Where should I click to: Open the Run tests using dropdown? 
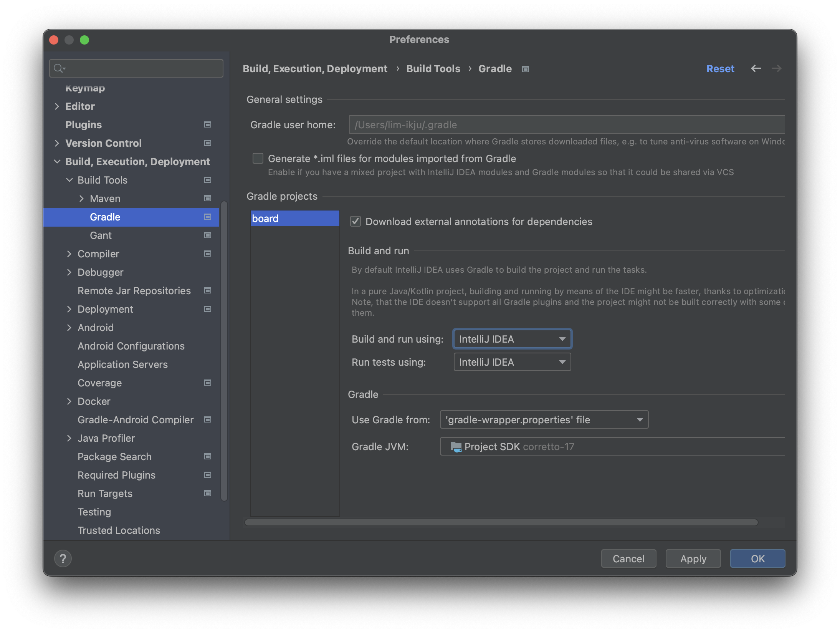click(x=512, y=362)
